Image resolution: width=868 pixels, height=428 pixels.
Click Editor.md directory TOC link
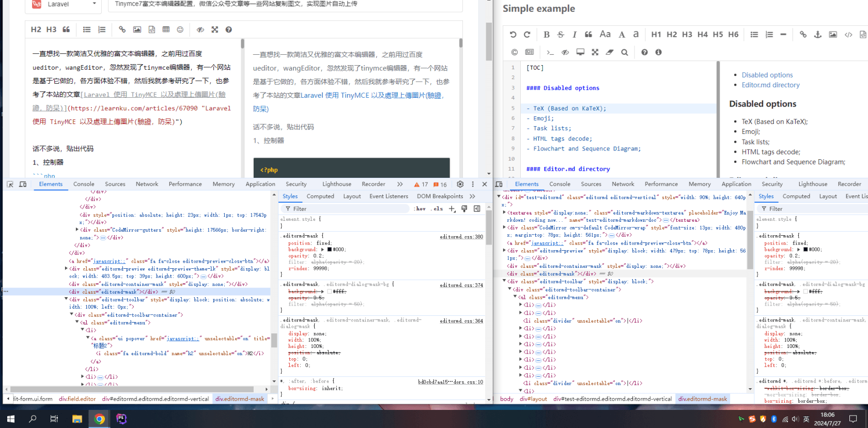tap(770, 85)
